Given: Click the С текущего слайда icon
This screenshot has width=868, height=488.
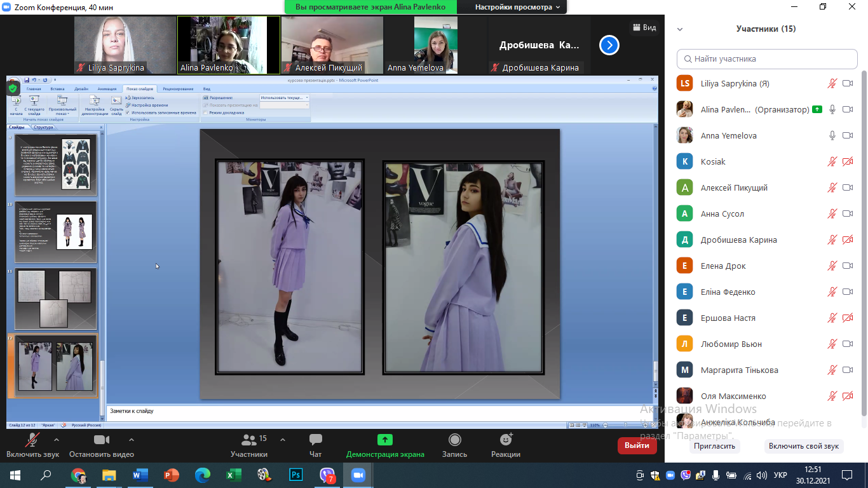Looking at the screenshot, I should tap(34, 100).
